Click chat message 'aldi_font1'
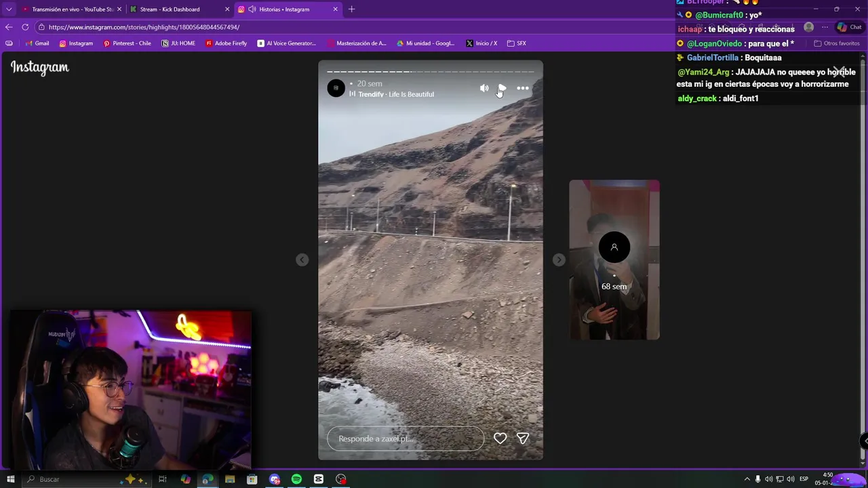868x488 pixels. [x=741, y=98]
